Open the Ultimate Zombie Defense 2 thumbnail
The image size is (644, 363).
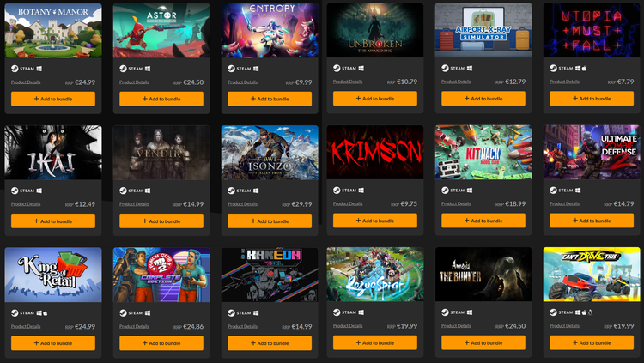pyautogui.click(x=592, y=152)
